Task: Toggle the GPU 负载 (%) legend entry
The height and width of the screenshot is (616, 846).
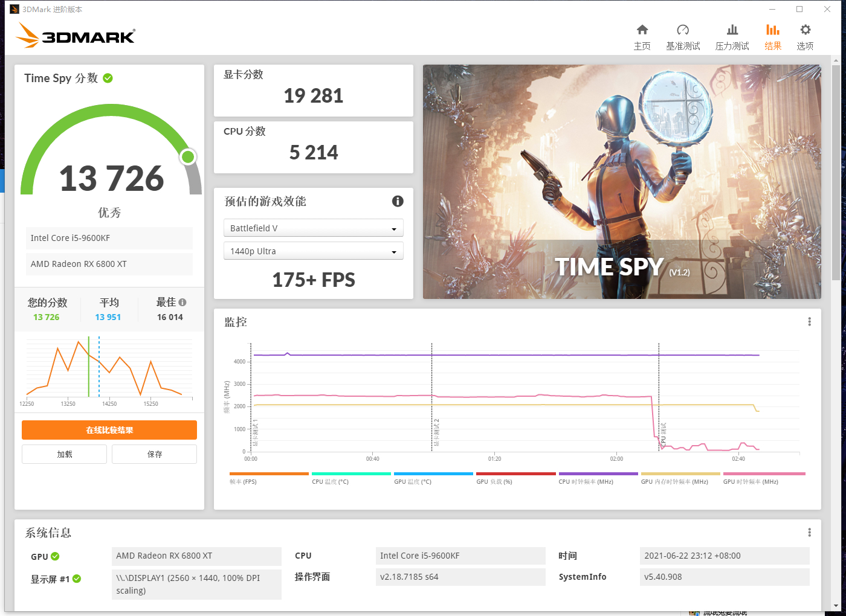Action: [515, 478]
